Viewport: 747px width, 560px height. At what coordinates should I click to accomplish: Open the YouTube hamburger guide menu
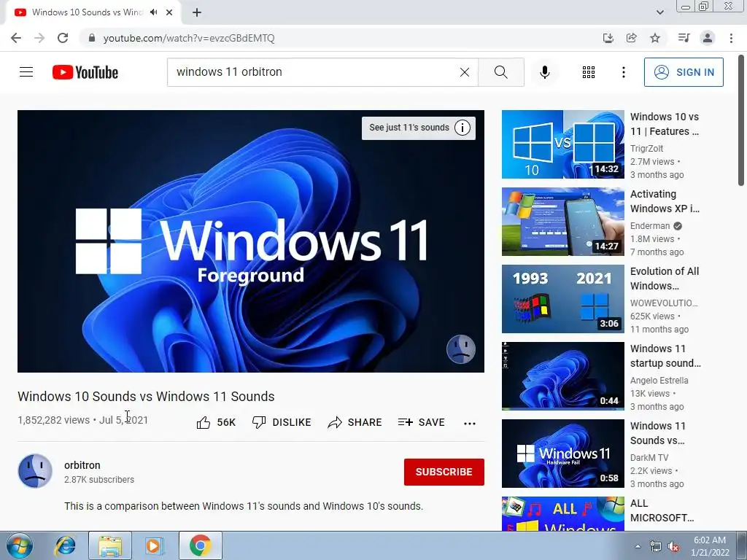(26, 72)
